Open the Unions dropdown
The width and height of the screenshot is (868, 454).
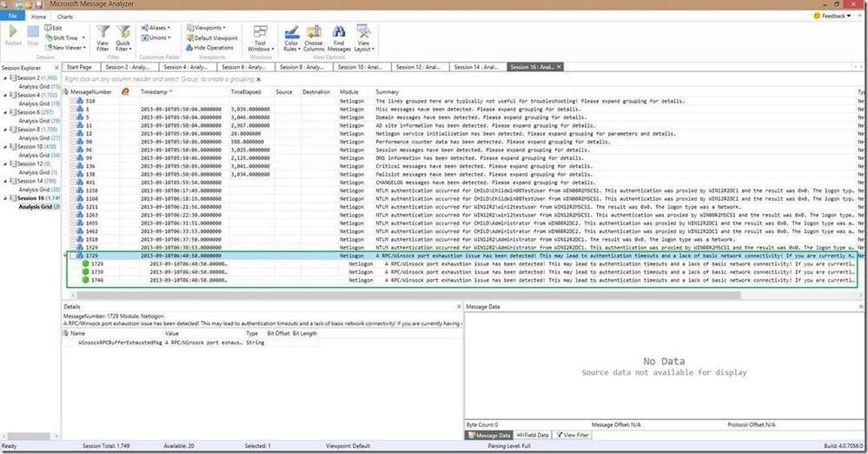click(155, 37)
